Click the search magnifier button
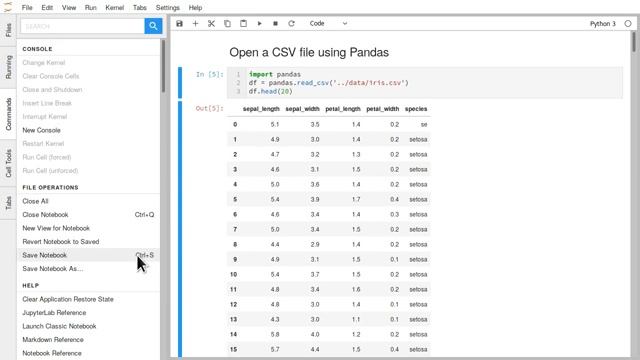This screenshot has height=360, width=640. (x=153, y=26)
